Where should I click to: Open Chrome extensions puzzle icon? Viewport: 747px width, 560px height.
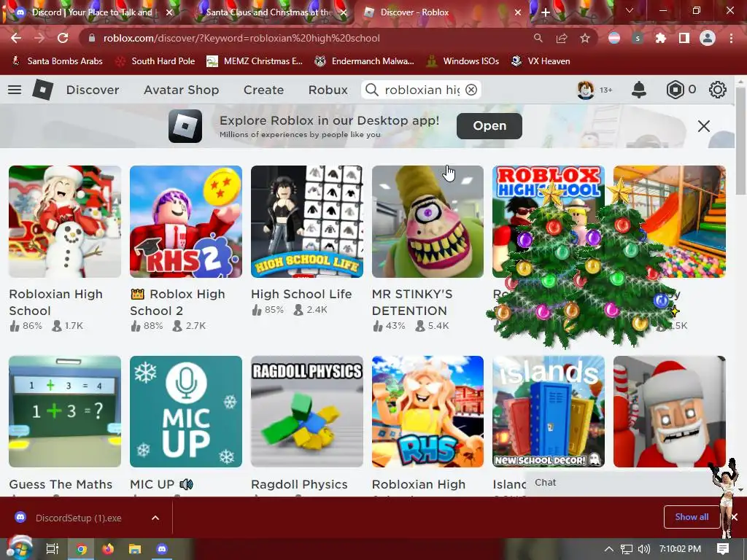click(x=661, y=38)
